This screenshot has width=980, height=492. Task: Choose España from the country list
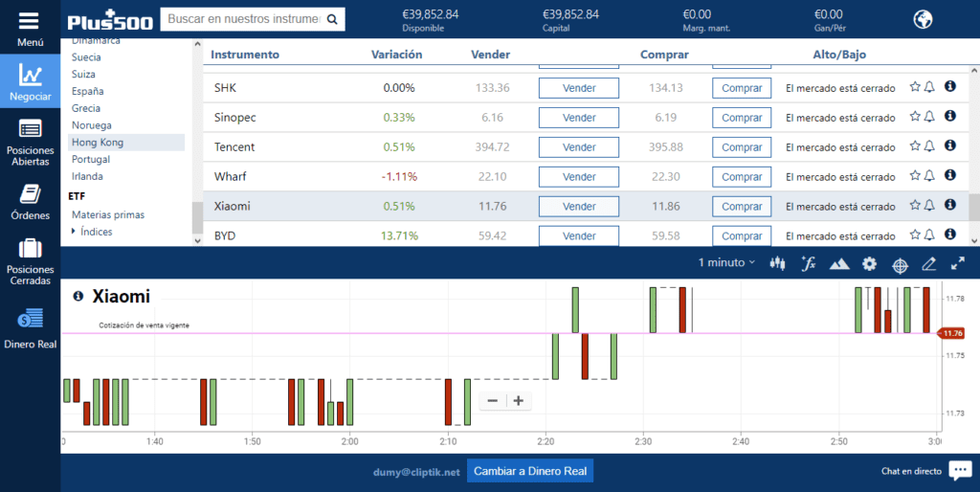pyautogui.click(x=87, y=91)
